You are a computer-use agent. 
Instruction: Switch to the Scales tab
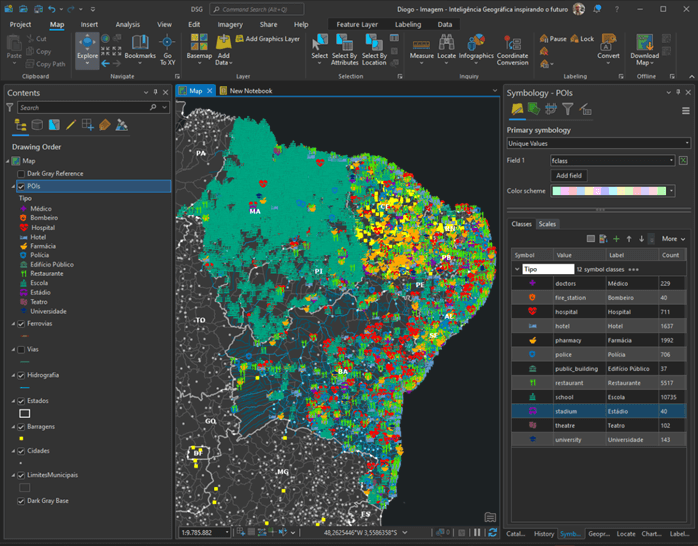tap(547, 224)
